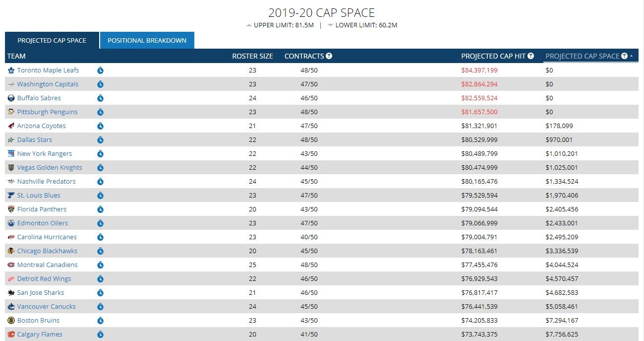
Task: Open the clock icon beside Chicago Blackhawks
Action: [x=100, y=251]
